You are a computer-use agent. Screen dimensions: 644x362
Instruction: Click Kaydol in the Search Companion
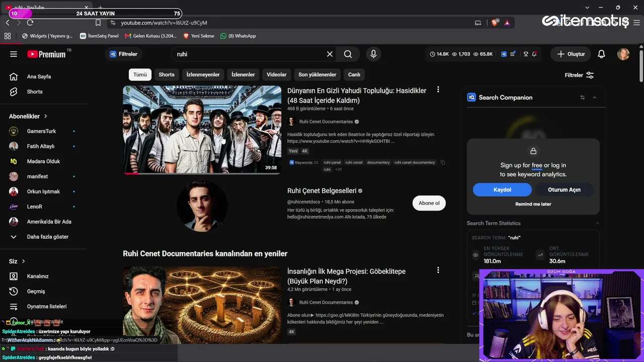point(502,190)
